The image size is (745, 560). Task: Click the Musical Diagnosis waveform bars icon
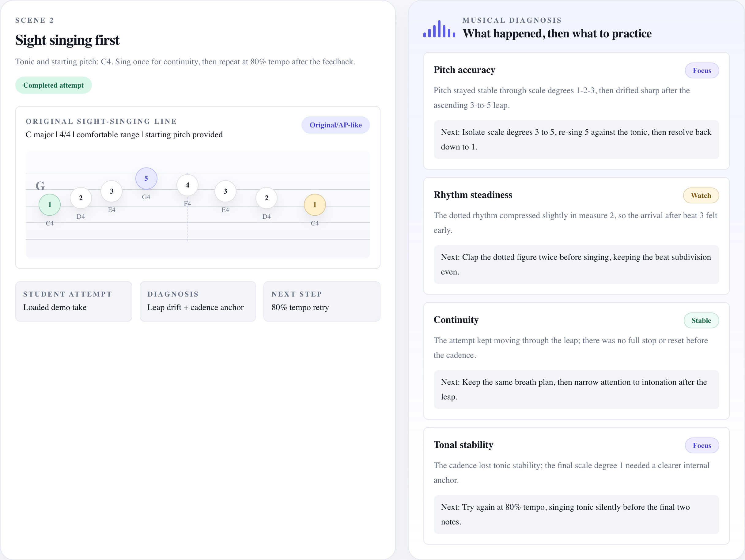[x=439, y=29]
